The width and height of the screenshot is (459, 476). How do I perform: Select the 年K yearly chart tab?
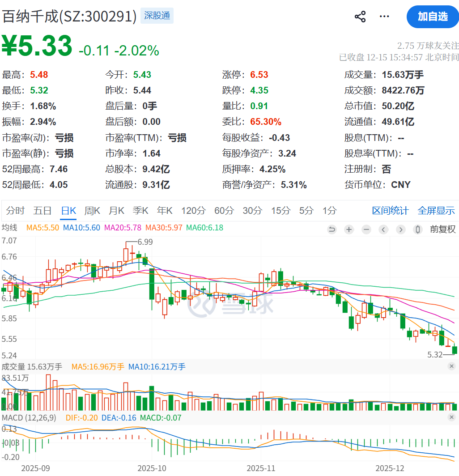coord(165,211)
